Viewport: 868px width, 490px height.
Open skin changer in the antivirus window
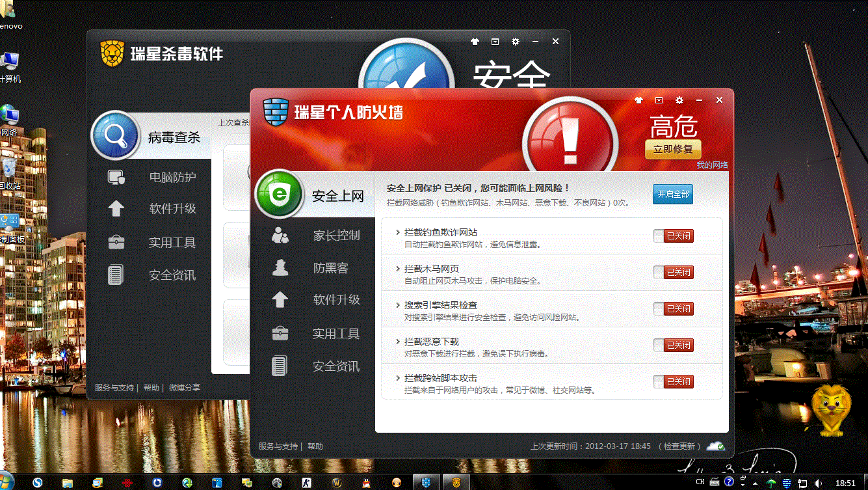tap(475, 42)
